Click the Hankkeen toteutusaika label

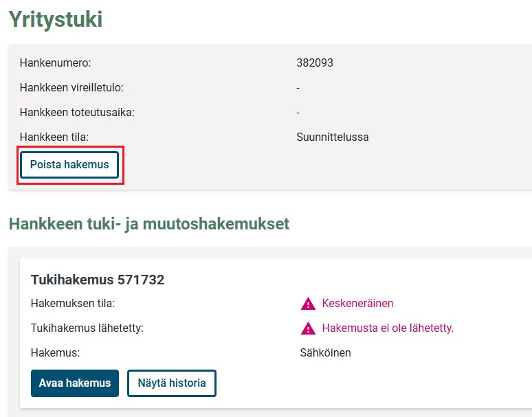coord(77,113)
